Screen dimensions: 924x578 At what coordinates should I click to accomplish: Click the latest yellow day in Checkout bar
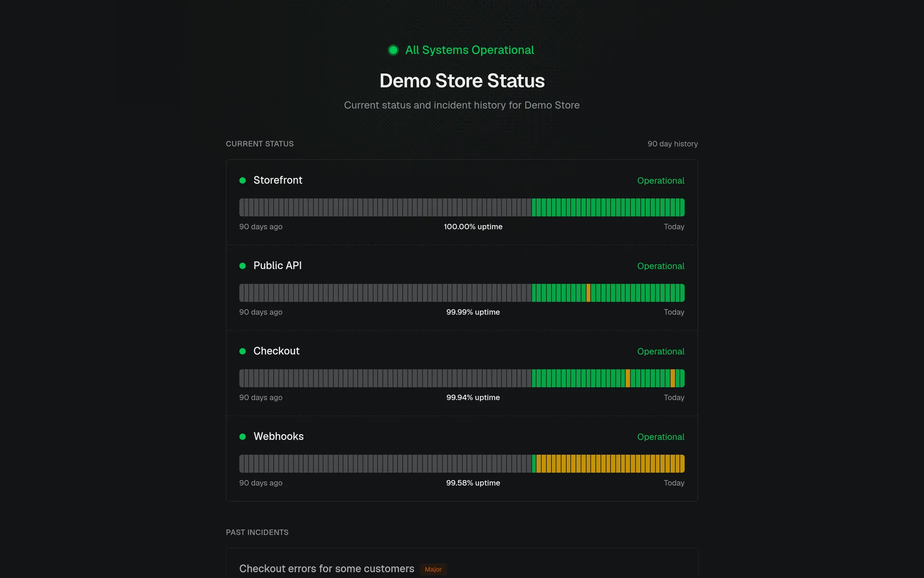click(x=673, y=378)
